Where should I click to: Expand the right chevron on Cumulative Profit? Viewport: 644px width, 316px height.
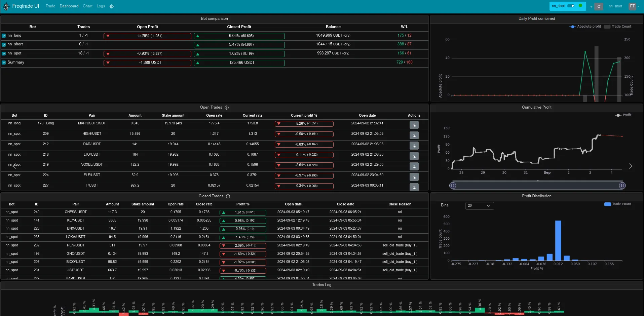click(631, 166)
